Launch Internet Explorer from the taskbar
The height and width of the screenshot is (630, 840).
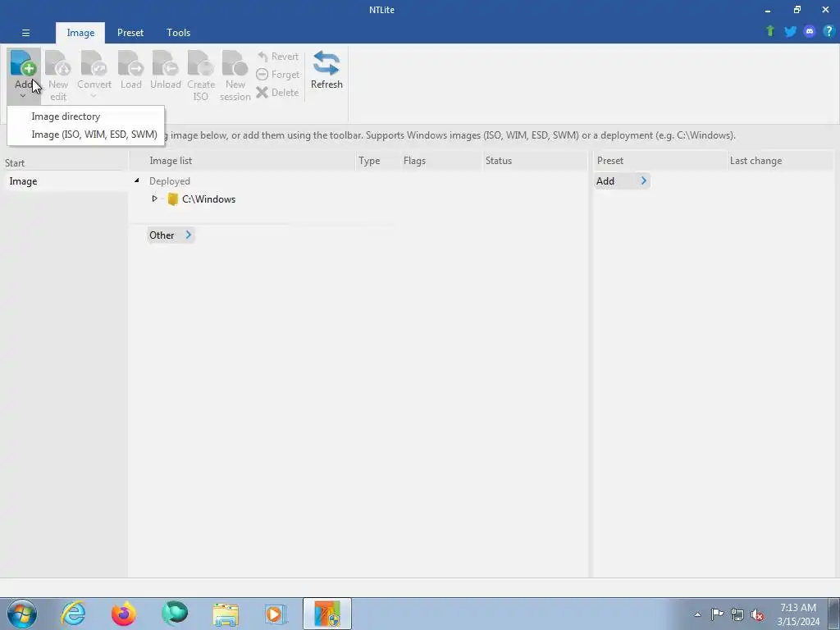click(x=73, y=614)
